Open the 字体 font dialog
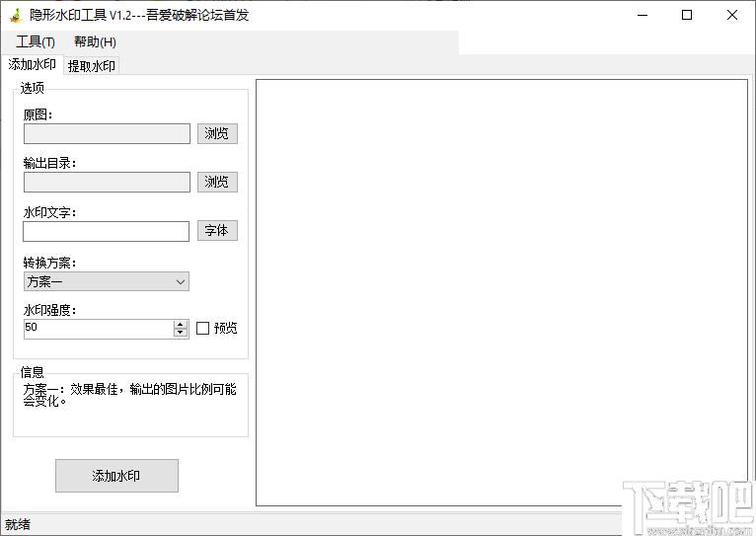This screenshot has height=536, width=756. point(217,231)
